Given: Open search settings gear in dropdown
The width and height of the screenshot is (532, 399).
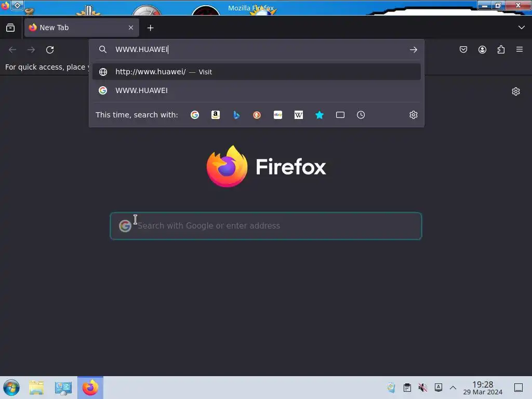Looking at the screenshot, I should [x=413, y=115].
